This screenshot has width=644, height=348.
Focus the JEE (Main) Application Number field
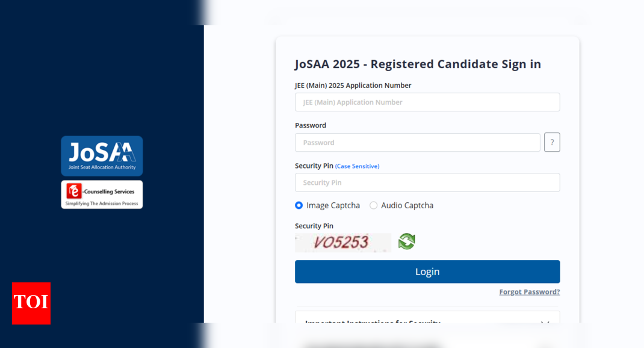pyautogui.click(x=427, y=102)
